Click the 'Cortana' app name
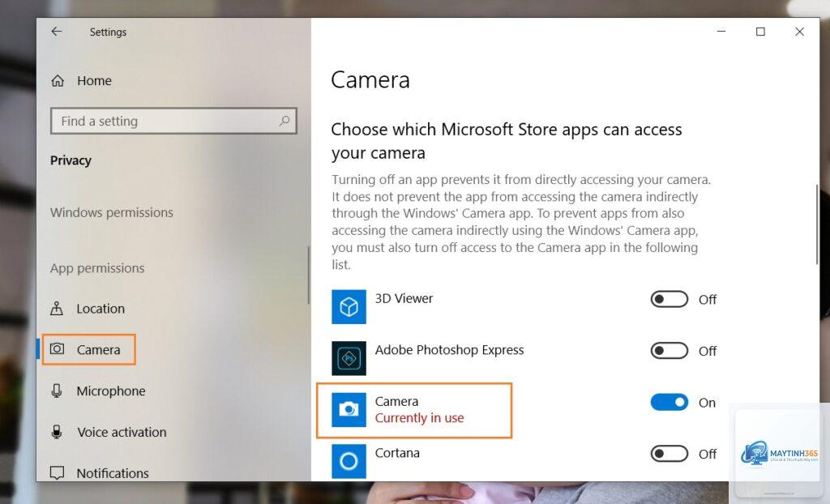The height and width of the screenshot is (504, 830). (x=397, y=453)
